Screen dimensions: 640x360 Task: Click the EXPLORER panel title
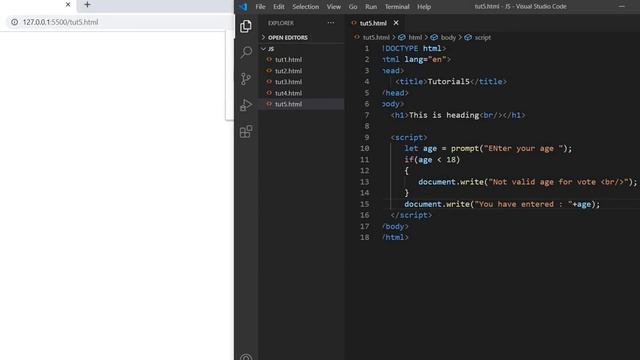click(x=281, y=23)
